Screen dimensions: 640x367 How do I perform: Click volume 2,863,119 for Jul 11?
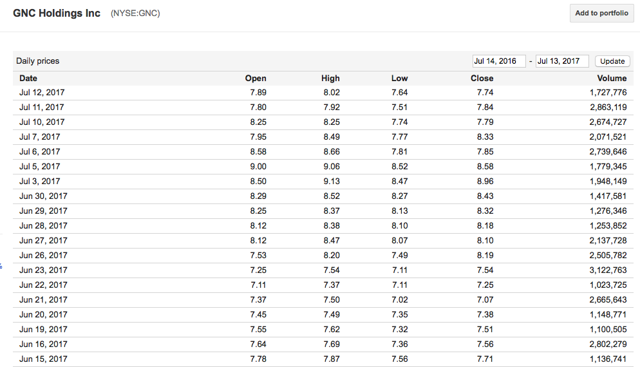point(608,107)
